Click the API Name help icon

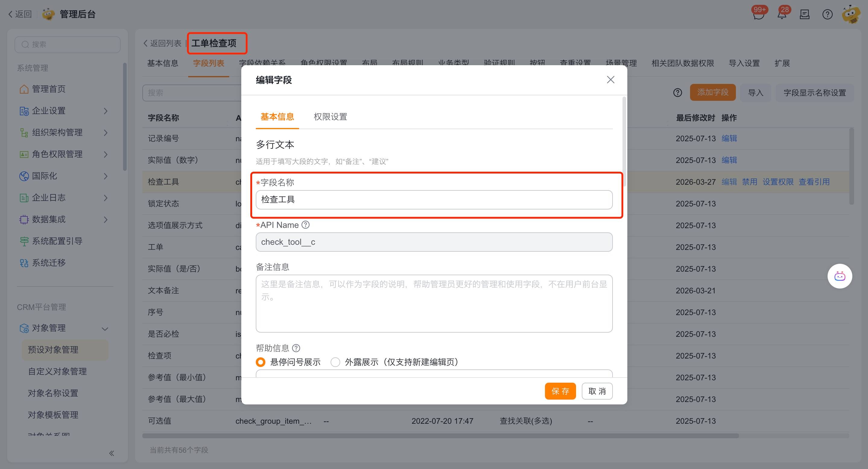tap(305, 225)
